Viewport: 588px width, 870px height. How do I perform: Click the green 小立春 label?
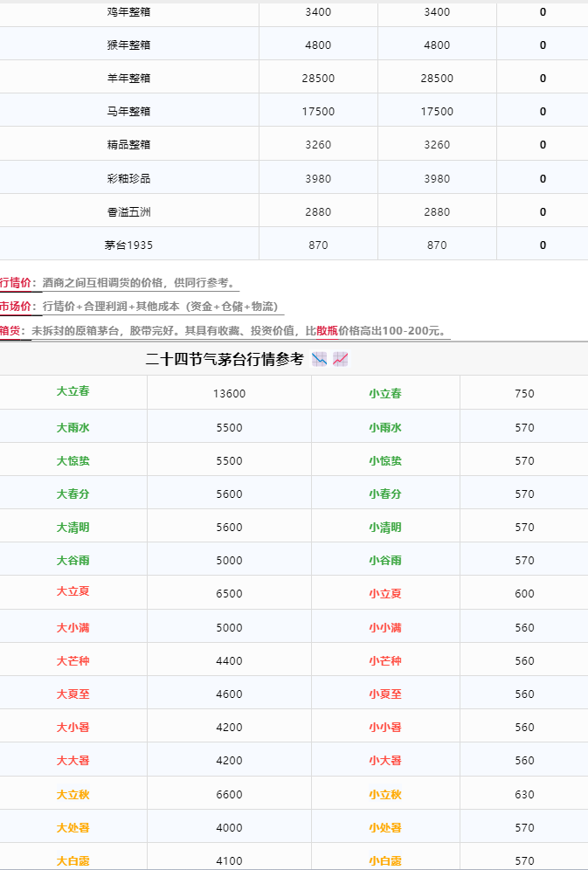tap(385, 394)
